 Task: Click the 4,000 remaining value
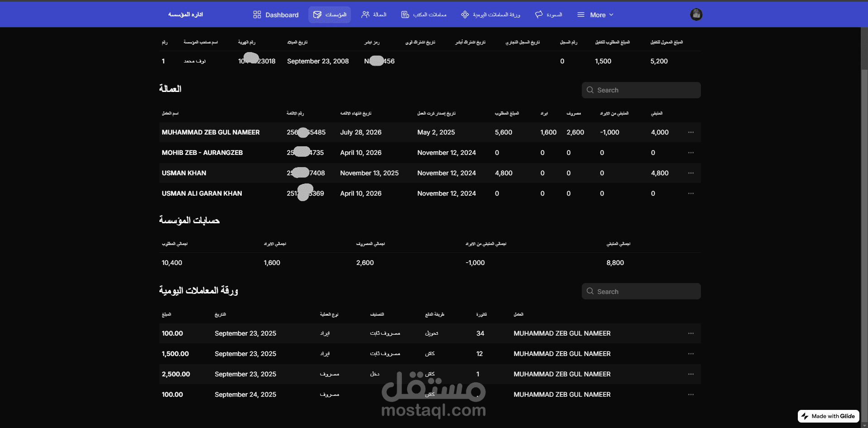(660, 132)
